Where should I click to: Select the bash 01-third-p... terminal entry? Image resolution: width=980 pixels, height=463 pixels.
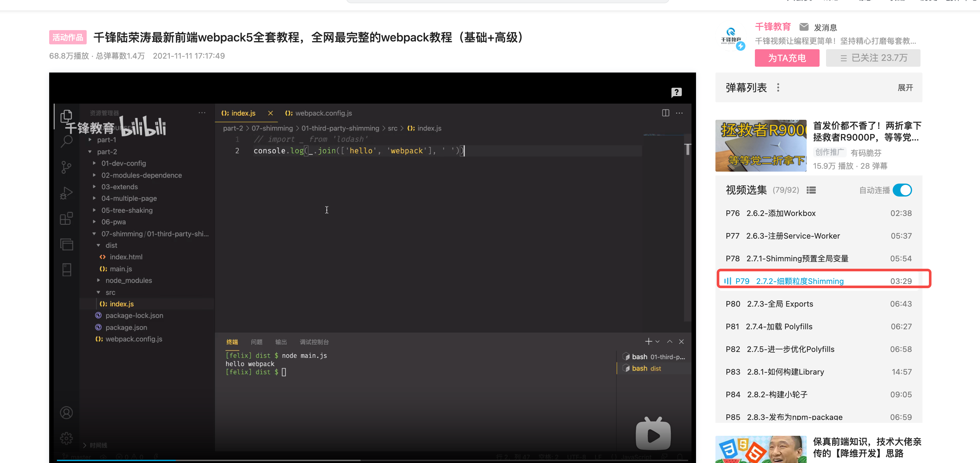pyautogui.click(x=653, y=357)
